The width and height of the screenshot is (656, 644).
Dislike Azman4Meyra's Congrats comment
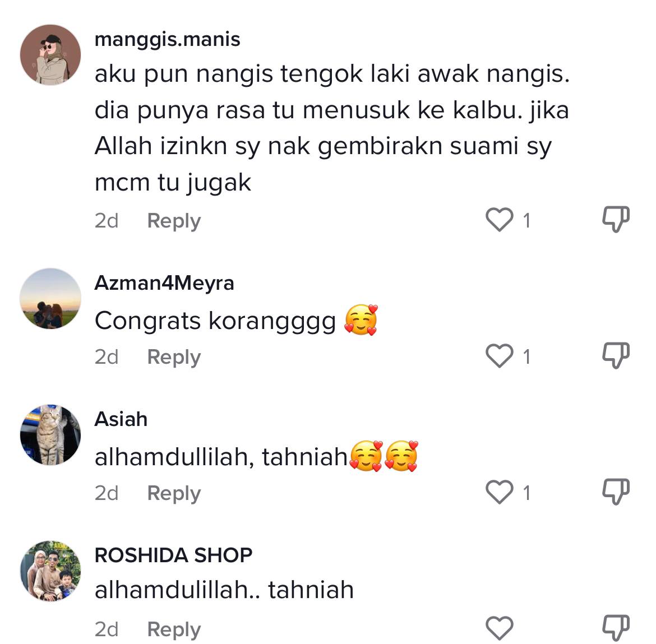tap(616, 356)
